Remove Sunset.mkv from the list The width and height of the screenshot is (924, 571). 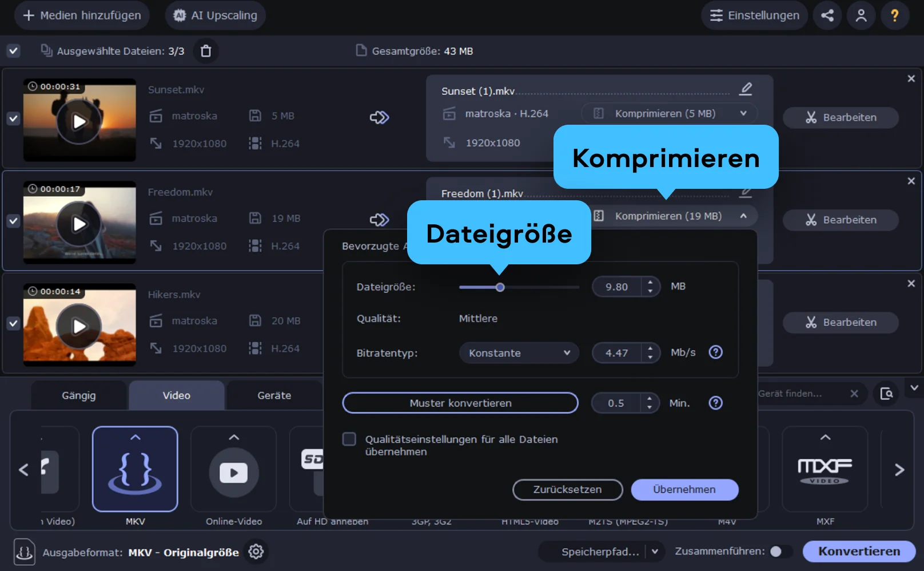coord(911,78)
